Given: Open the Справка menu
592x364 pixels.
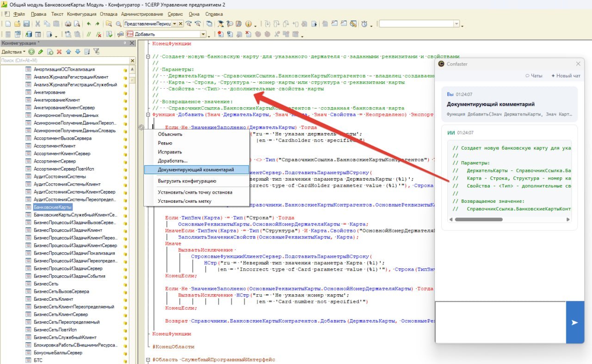Looking at the screenshot, I should [x=214, y=14].
